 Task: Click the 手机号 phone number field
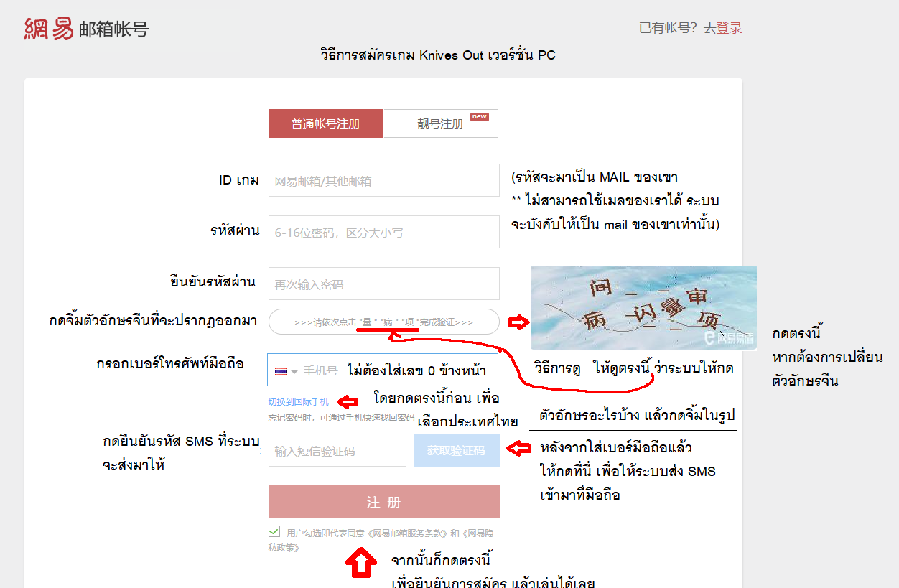[382, 371]
